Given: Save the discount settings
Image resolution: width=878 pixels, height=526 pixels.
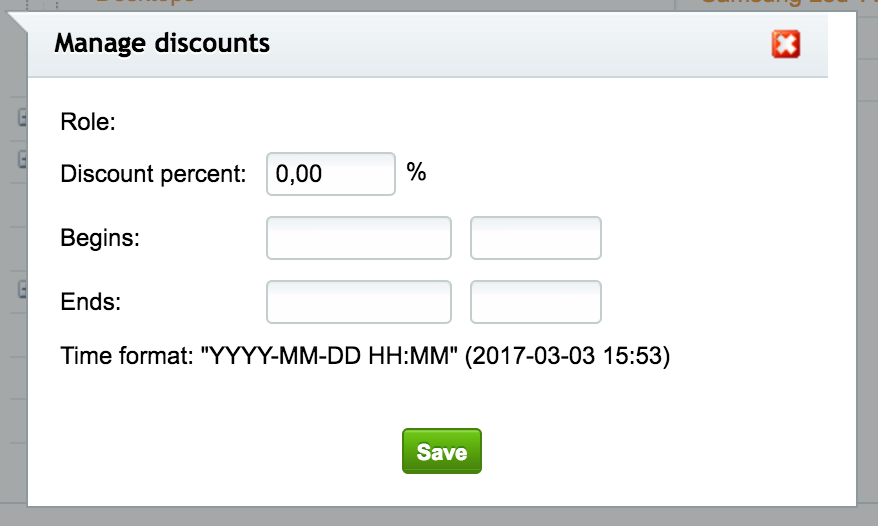Looking at the screenshot, I should coord(442,451).
